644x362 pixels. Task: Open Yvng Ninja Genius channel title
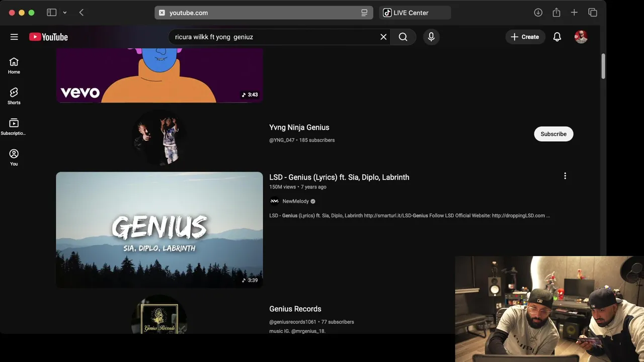coord(299,127)
